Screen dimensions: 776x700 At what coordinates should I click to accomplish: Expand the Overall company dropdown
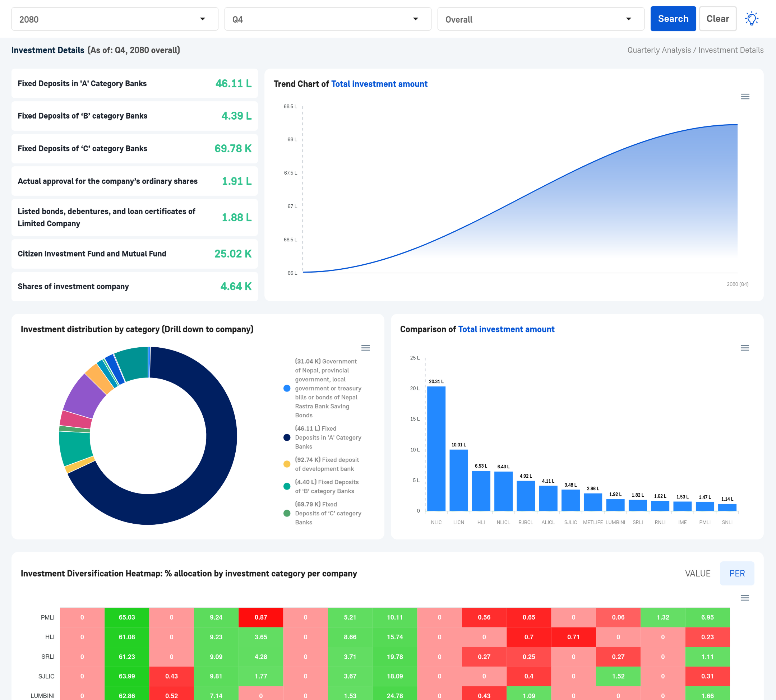(x=540, y=19)
